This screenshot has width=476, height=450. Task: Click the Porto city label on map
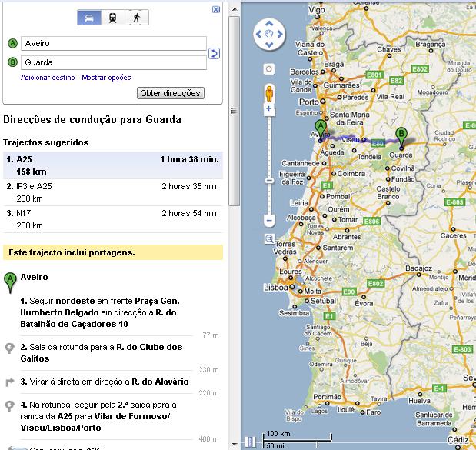click(308, 102)
